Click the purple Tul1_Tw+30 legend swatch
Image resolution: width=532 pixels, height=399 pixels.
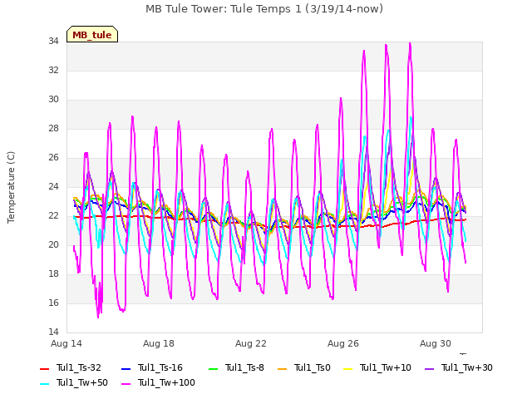click(x=430, y=368)
